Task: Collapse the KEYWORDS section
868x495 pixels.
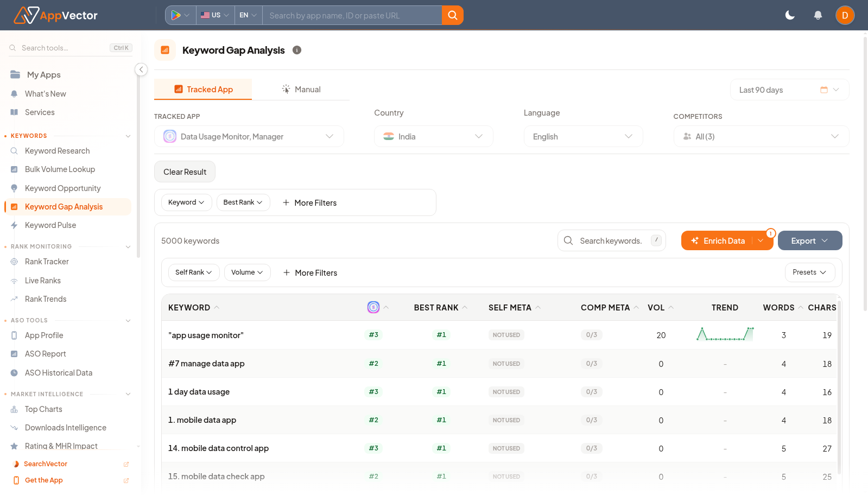Action: (x=128, y=136)
